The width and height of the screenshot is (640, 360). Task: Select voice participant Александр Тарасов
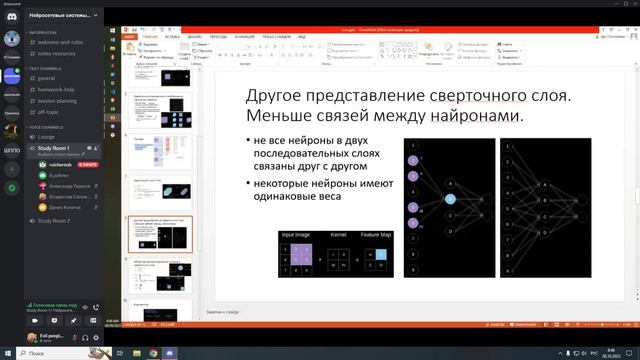[x=69, y=186]
